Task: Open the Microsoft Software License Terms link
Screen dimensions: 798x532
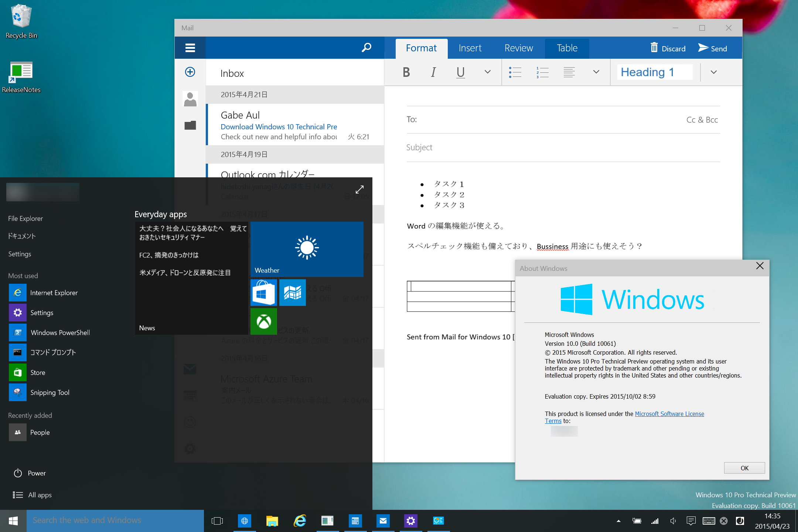Action: [x=669, y=414]
